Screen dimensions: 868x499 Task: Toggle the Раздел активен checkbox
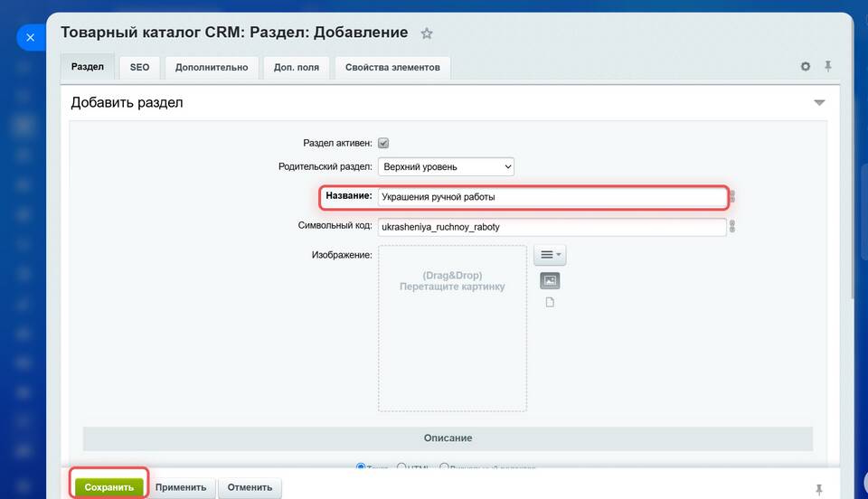click(x=383, y=143)
